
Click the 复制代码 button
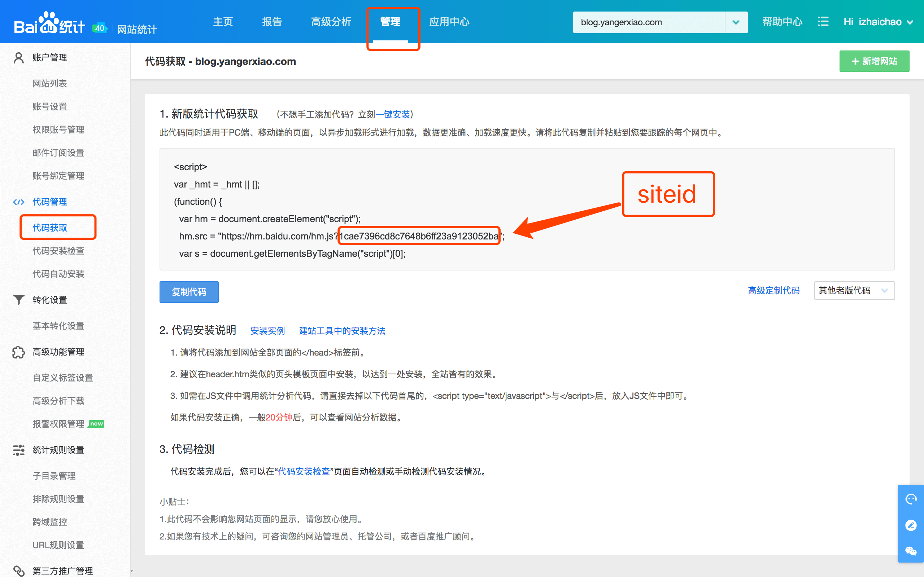pyautogui.click(x=189, y=292)
